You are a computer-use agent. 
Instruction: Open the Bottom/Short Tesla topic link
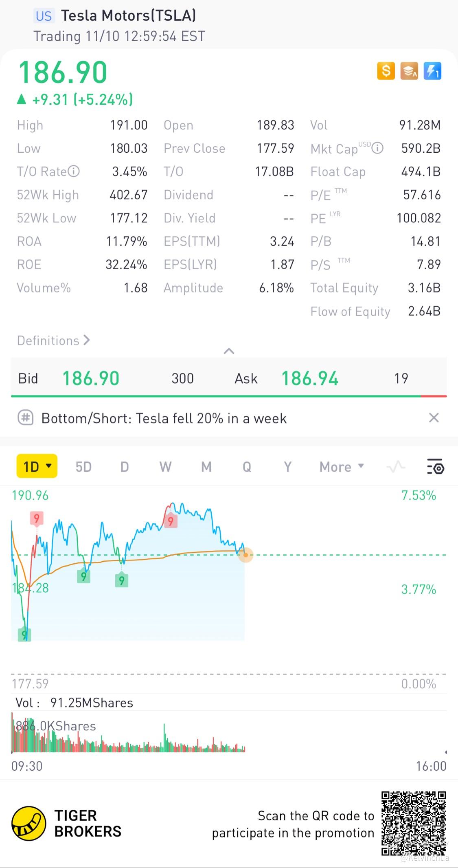(x=164, y=418)
